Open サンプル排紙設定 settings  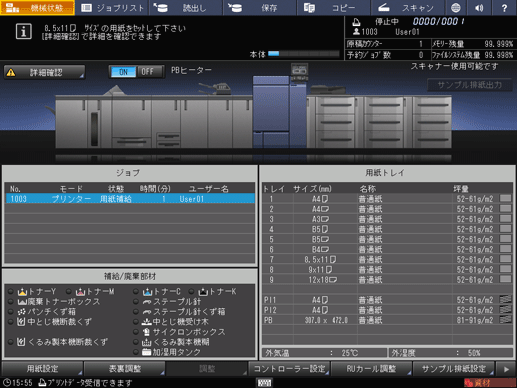pos(454,369)
